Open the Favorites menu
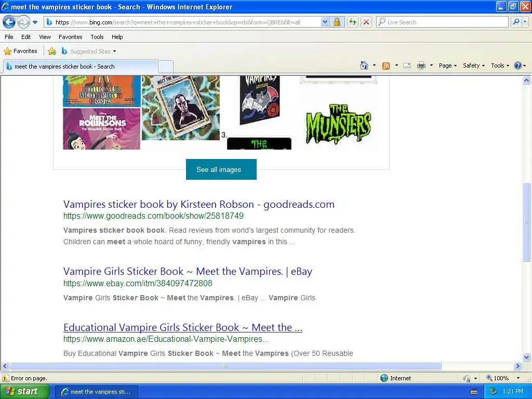The image size is (532, 399). (x=70, y=37)
